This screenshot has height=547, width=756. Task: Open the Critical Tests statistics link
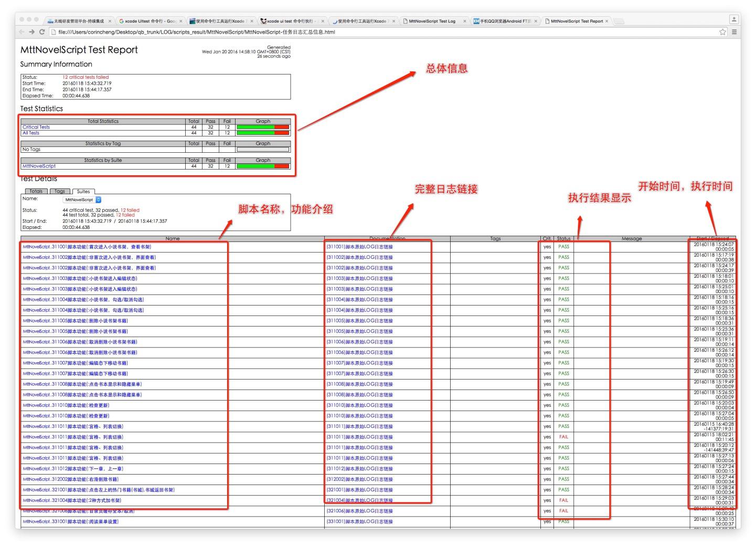tap(36, 127)
